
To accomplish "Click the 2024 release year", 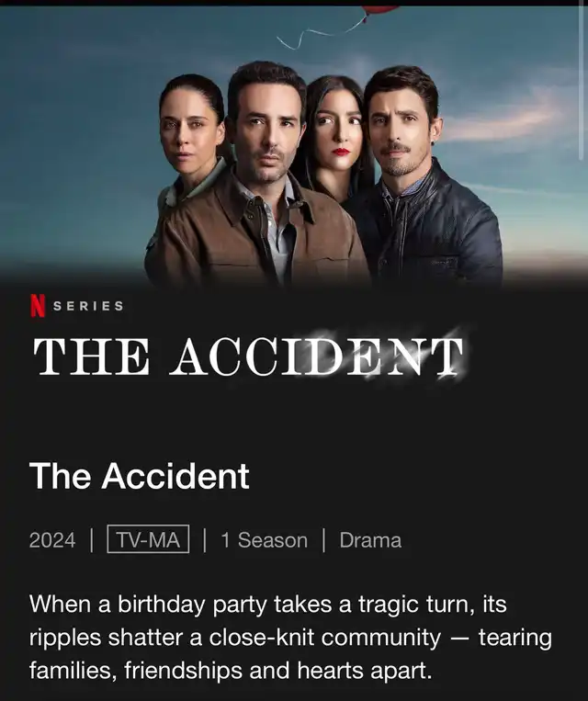I will (x=52, y=540).
